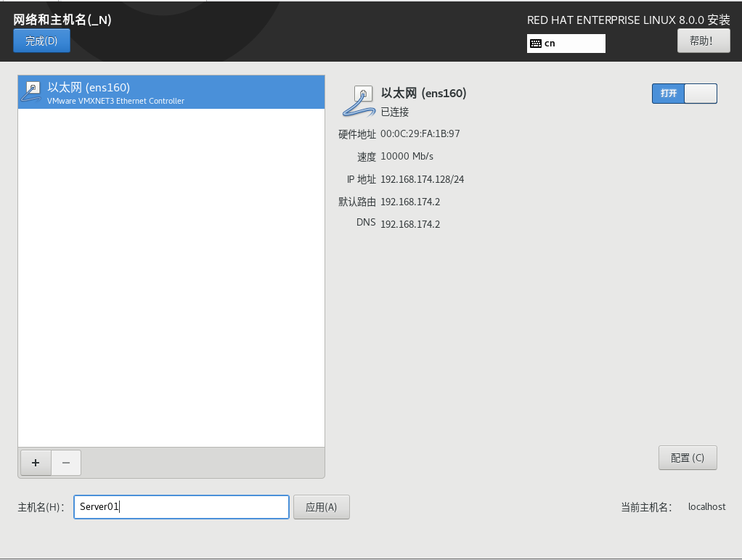Click the 硬件地址 label
742x560 pixels.
click(x=357, y=134)
